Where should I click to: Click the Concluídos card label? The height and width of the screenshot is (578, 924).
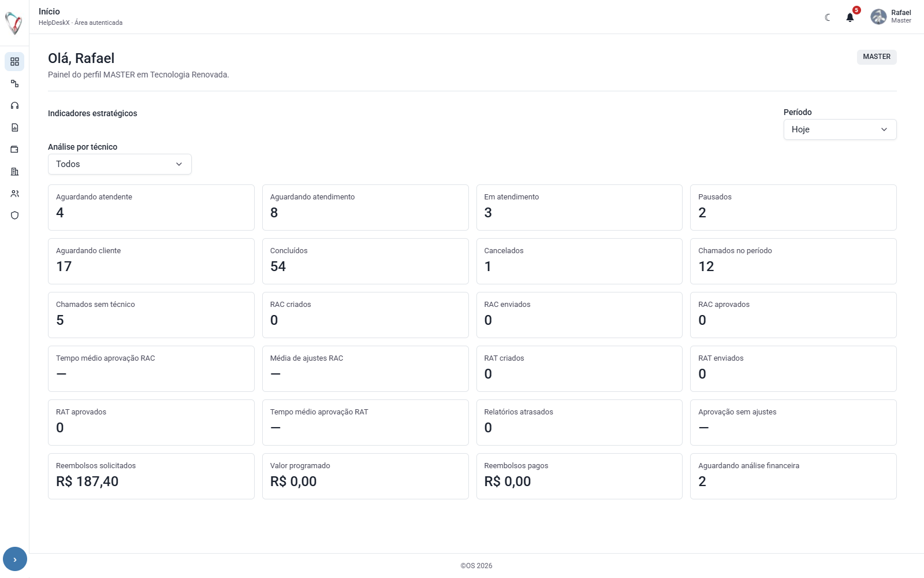pyautogui.click(x=289, y=251)
